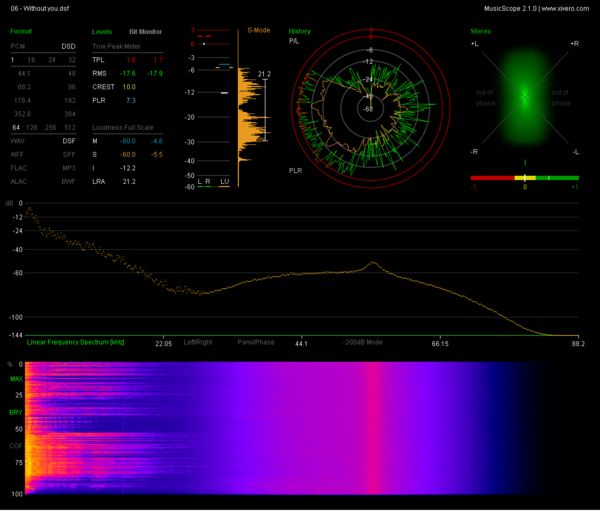Screen dimensions: 600x511
Task: Click the Stereo panel heading
Action: click(481, 31)
